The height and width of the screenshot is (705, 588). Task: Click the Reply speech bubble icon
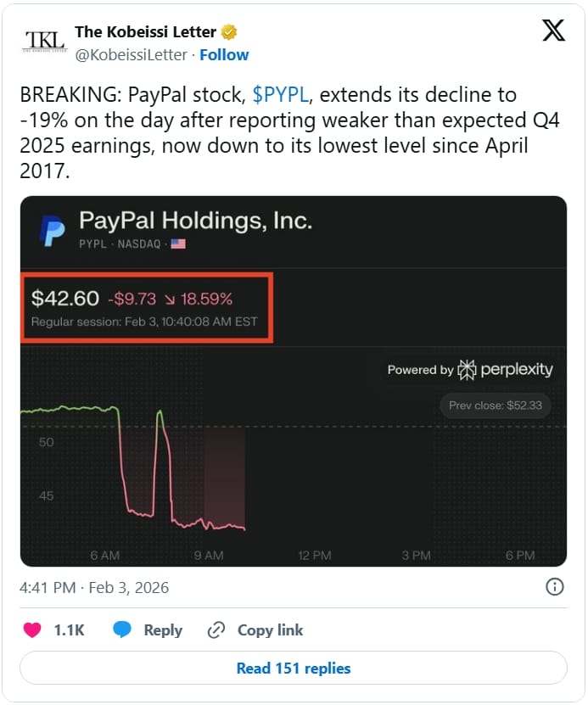pos(122,629)
